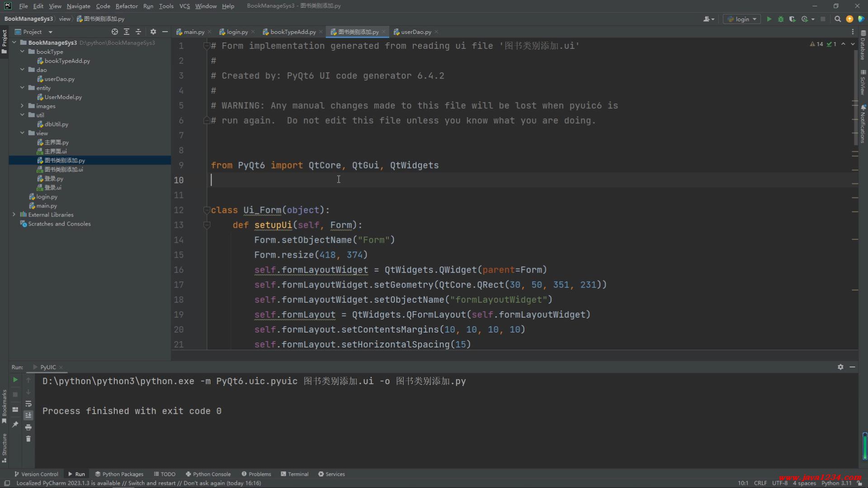
Task: Toggle soft-wrap in Run console
Action: pyautogui.click(x=28, y=404)
